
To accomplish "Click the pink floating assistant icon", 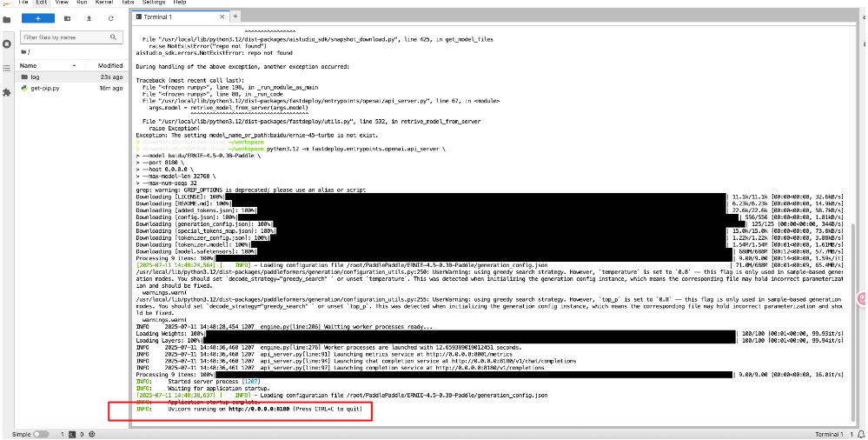I will pyautogui.click(x=863, y=299).
